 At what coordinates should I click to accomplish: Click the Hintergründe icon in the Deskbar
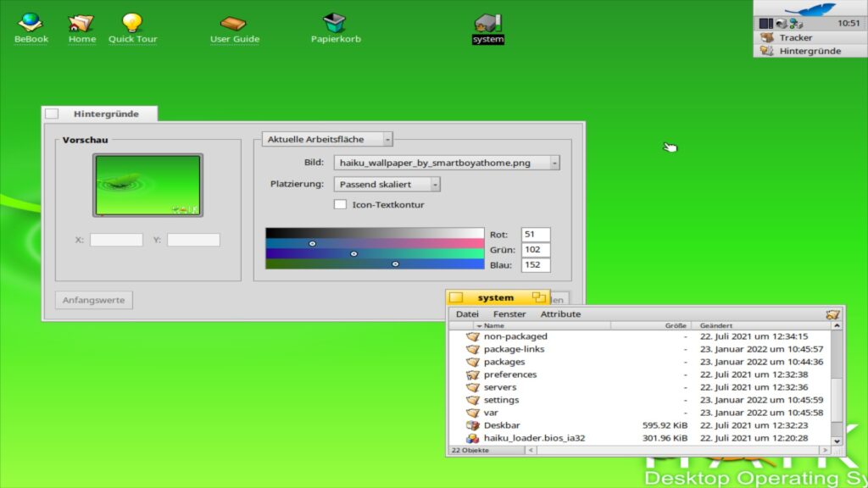[x=766, y=51]
